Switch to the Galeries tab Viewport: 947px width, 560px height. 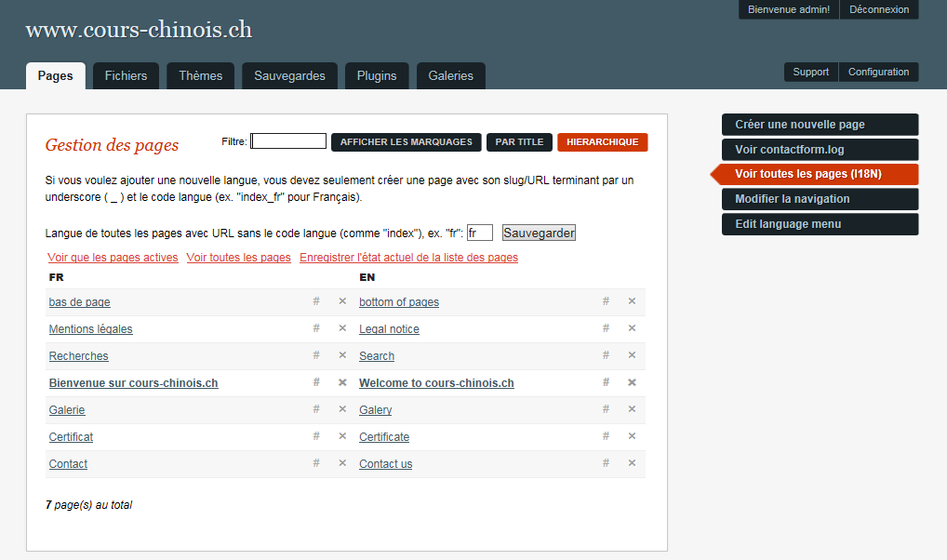pos(450,75)
